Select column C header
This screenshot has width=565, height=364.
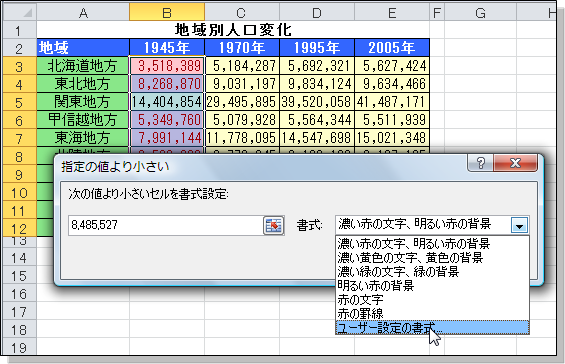(242, 12)
